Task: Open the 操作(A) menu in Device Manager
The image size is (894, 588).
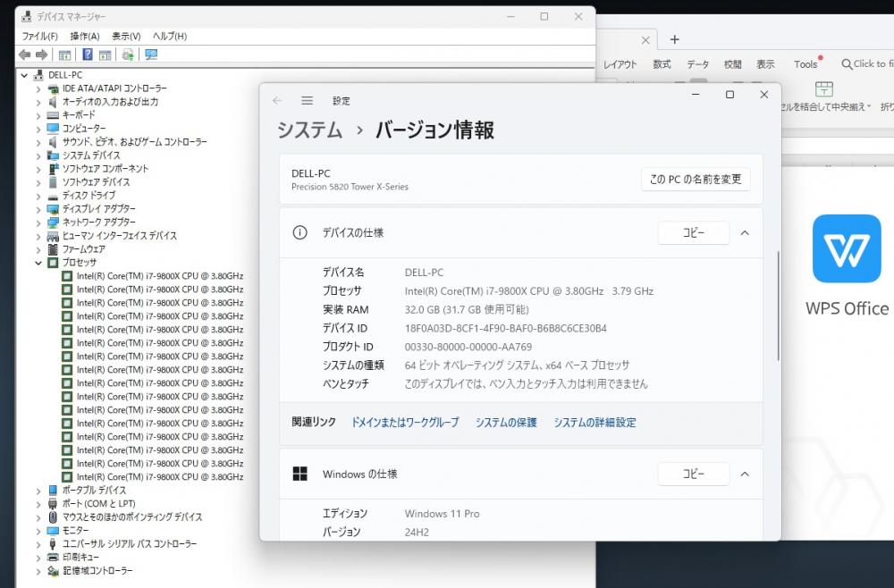Action: tap(85, 36)
